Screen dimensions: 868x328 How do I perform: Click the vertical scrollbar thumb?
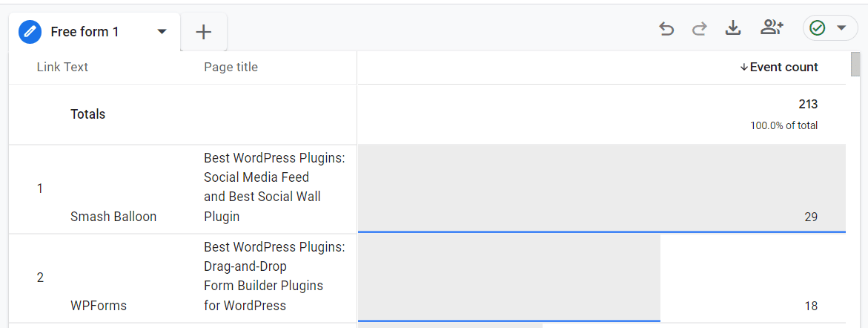pyautogui.click(x=855, y=65)
